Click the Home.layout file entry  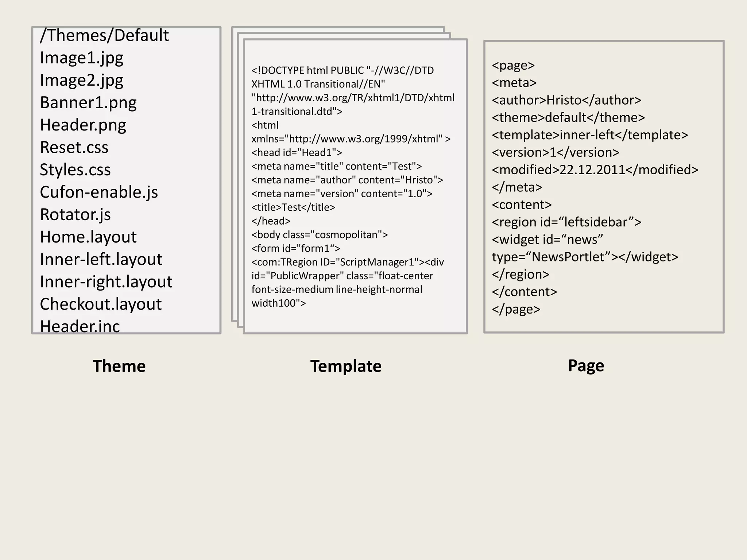[88, 237]
